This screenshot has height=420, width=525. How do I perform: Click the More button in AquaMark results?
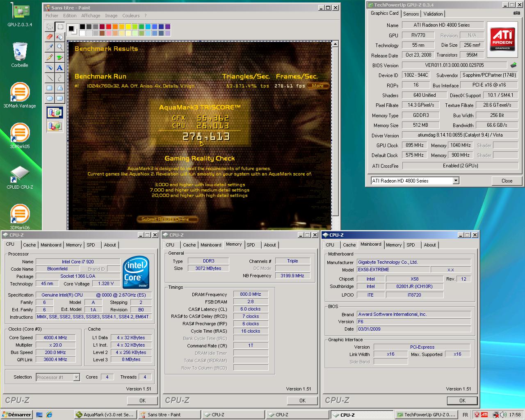coord(318,86)
